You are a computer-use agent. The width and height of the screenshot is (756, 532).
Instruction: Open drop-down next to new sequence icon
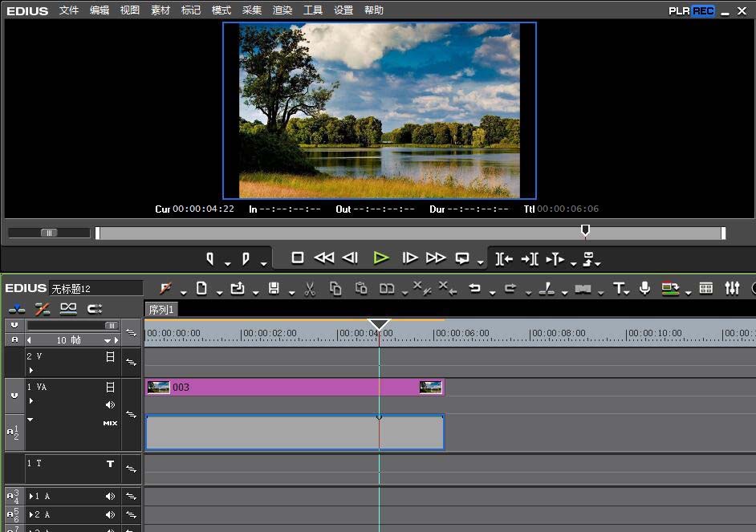(219, 293)
